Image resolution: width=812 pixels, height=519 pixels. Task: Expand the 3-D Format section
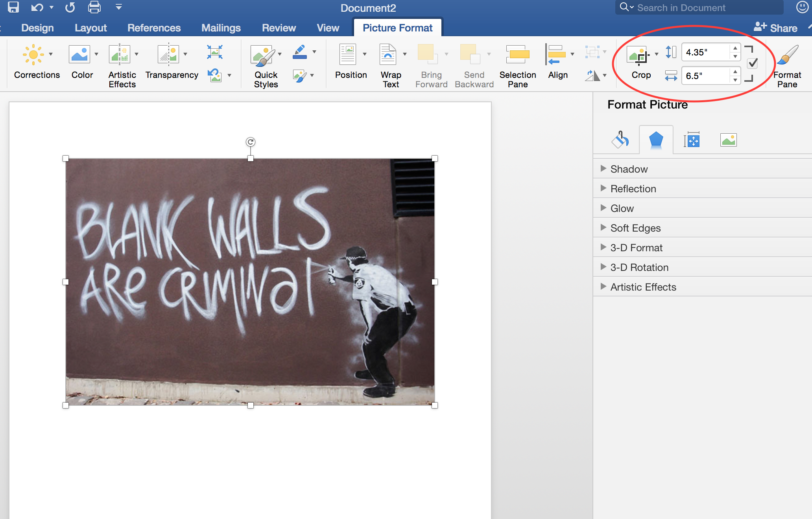tap(703, 247)
